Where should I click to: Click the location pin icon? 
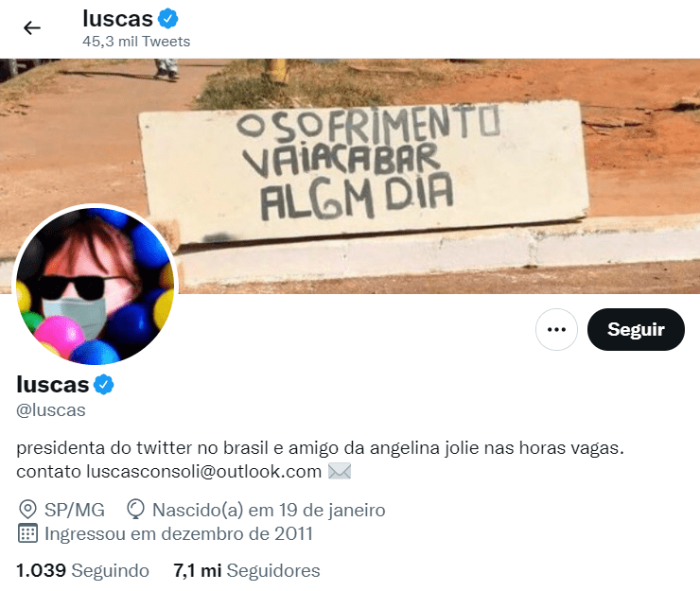coord(27,510)
